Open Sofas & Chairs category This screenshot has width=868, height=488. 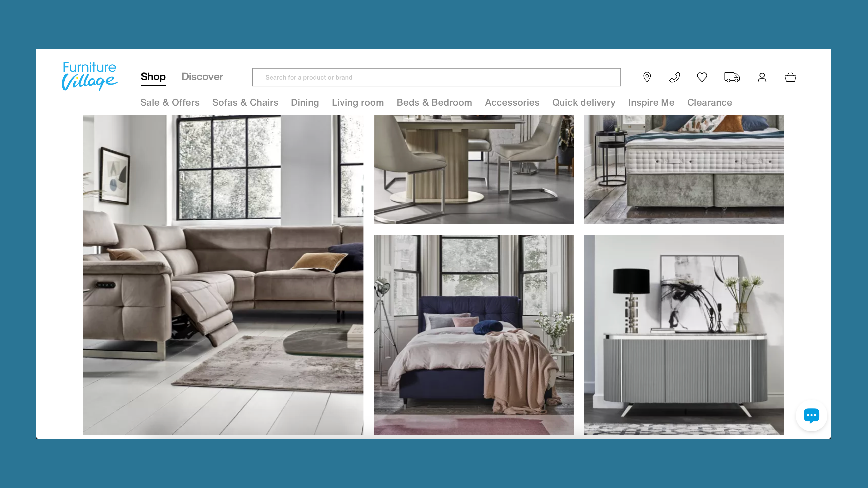point(245,102)
